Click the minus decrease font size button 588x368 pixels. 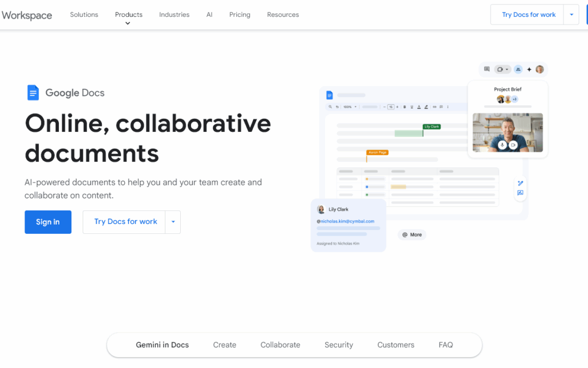384,107
